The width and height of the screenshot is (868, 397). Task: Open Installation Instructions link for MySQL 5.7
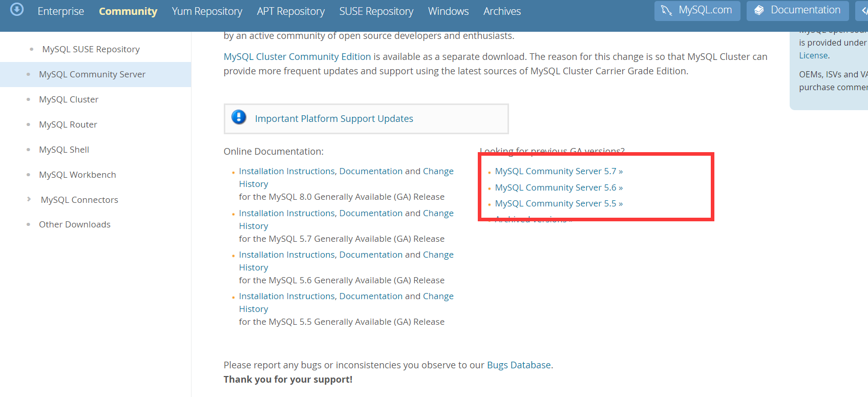click(287, 213)
